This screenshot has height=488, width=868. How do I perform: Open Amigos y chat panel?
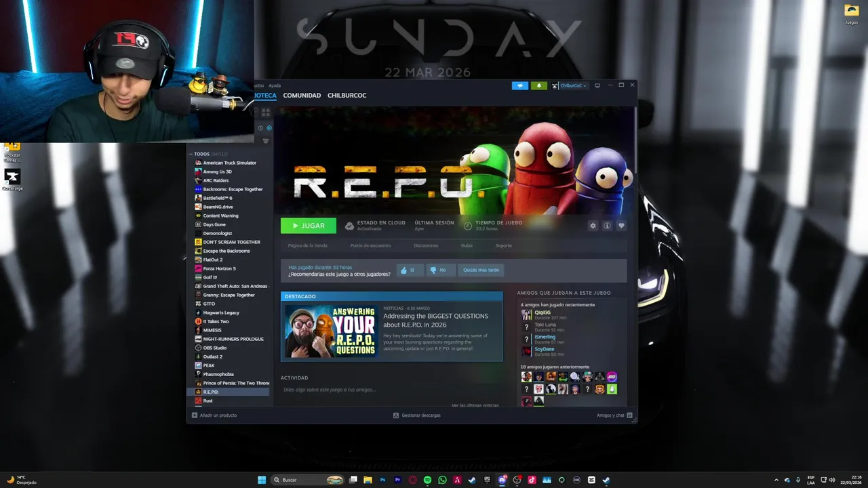[x=614, y=415]
